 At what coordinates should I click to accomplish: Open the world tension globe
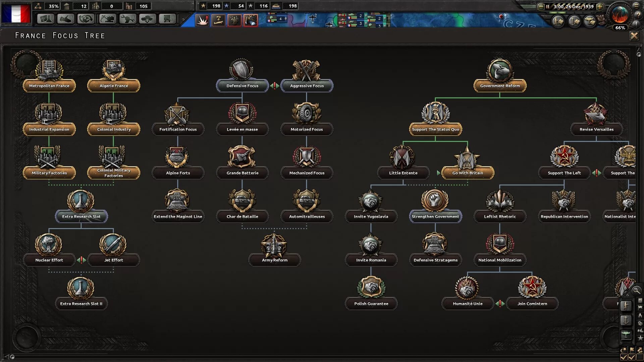620,15
